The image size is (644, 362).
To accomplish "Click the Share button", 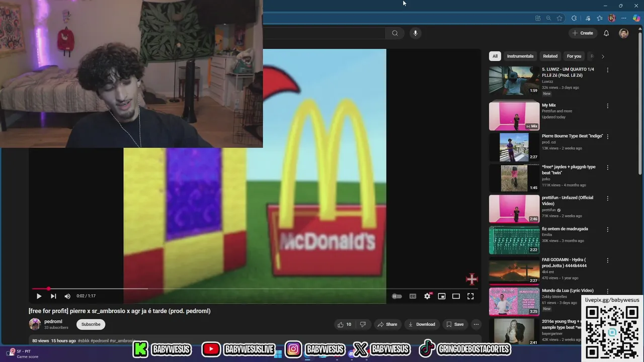I will point(387,324).
